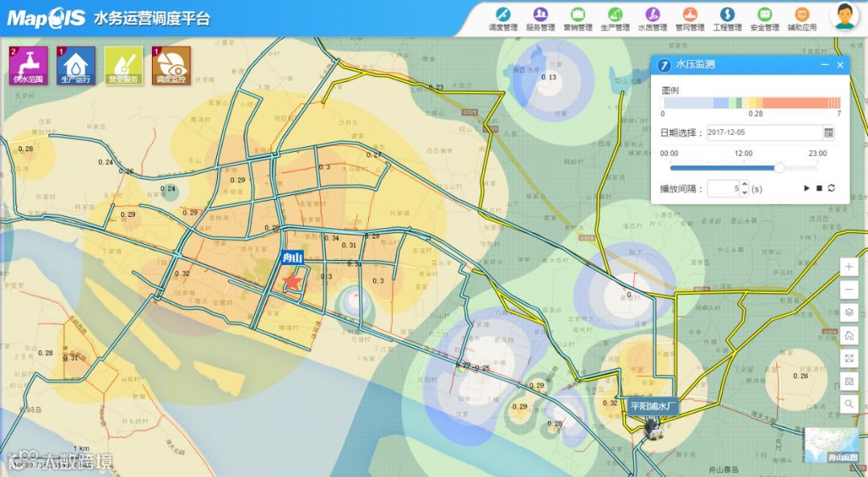Decrease the 播放间隔 value with down arrow
Image resolution: width=868 pixels, height=477 pixels.
point(744,192)
